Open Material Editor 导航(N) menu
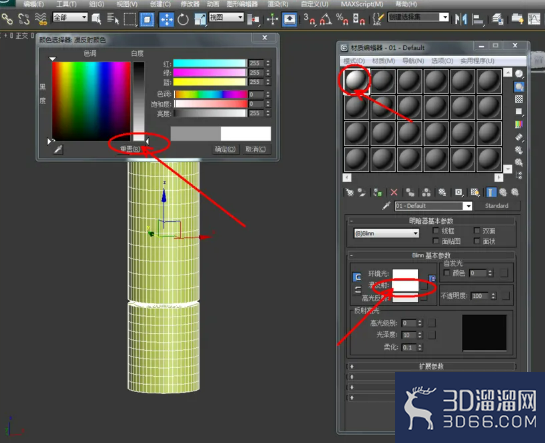 point(413,61)
